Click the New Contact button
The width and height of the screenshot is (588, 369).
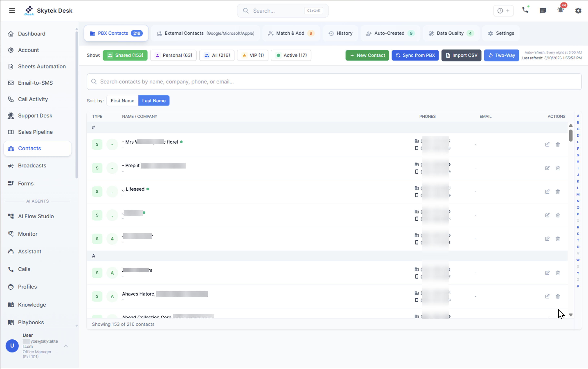pyautogui.click(x=367, y=55)
